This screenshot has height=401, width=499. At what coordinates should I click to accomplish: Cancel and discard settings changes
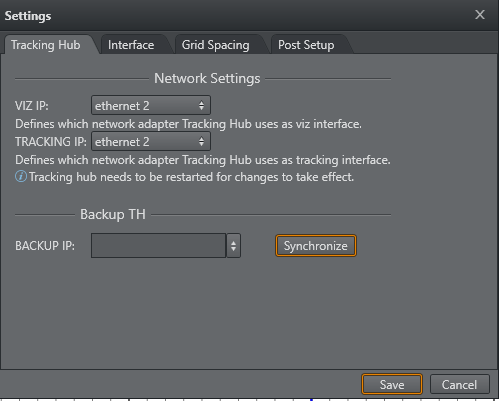(459, 384)
